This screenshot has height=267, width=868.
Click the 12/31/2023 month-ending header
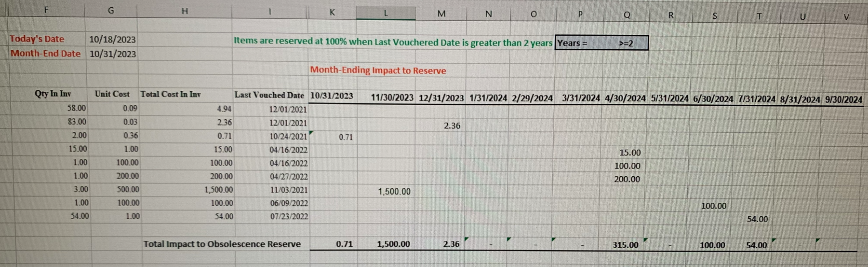441,98
